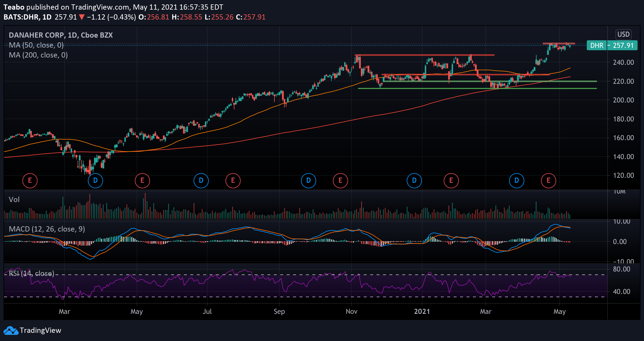The width and height of the screenshot is (644, 341).
Task: Click the 240.00 price axis label
Action: point(623,62)
